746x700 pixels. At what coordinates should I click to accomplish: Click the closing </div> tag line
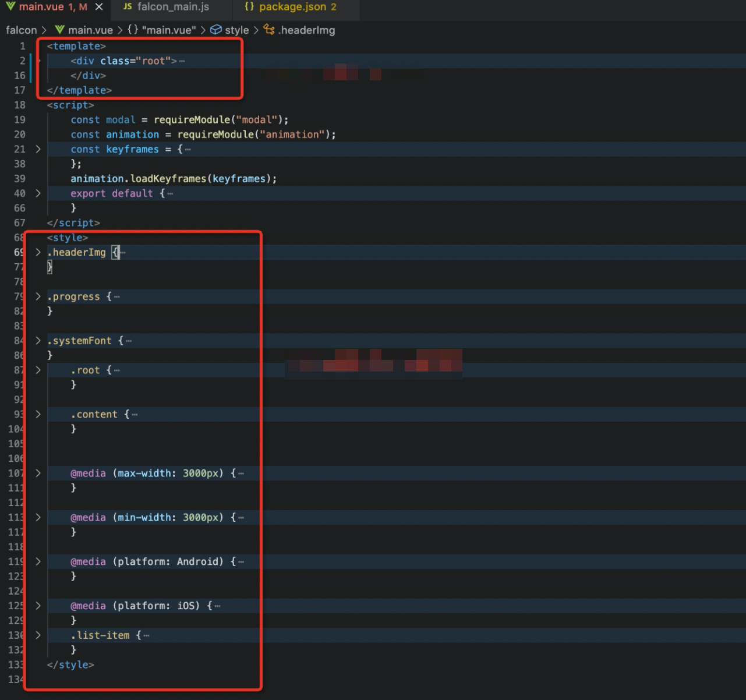(x=88, y=76)
